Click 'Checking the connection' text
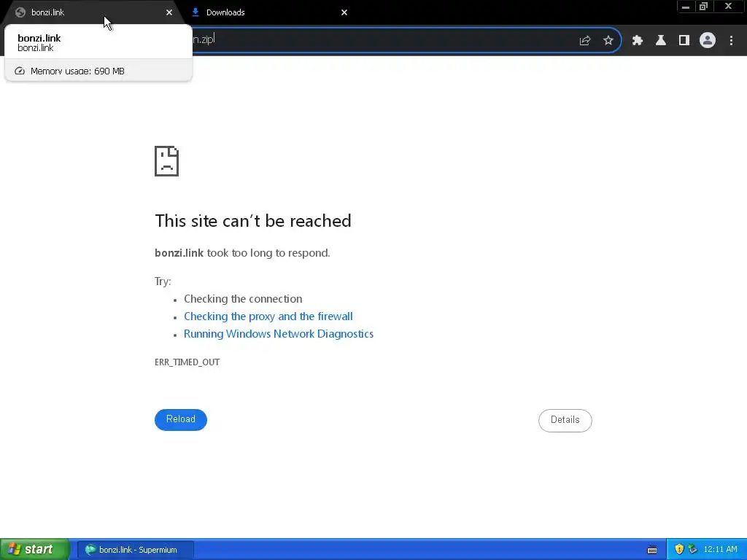Viewport: 747px width, 560px height. 243,298
